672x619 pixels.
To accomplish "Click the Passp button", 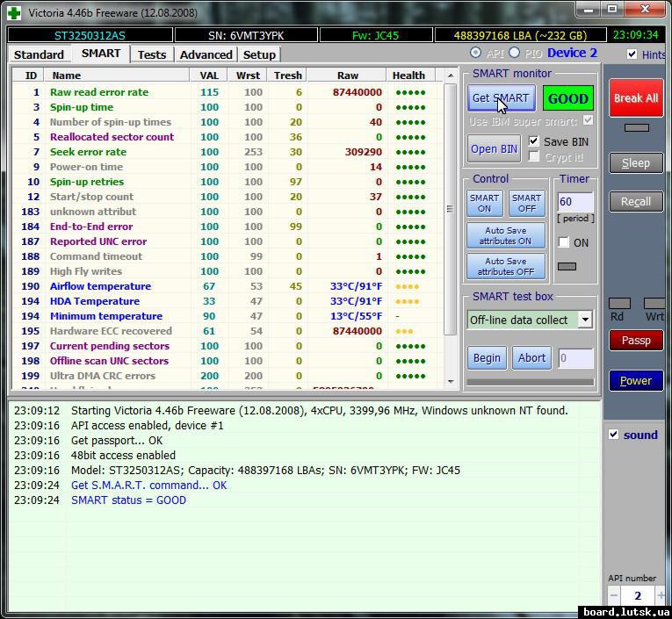I will pos(636,341).
